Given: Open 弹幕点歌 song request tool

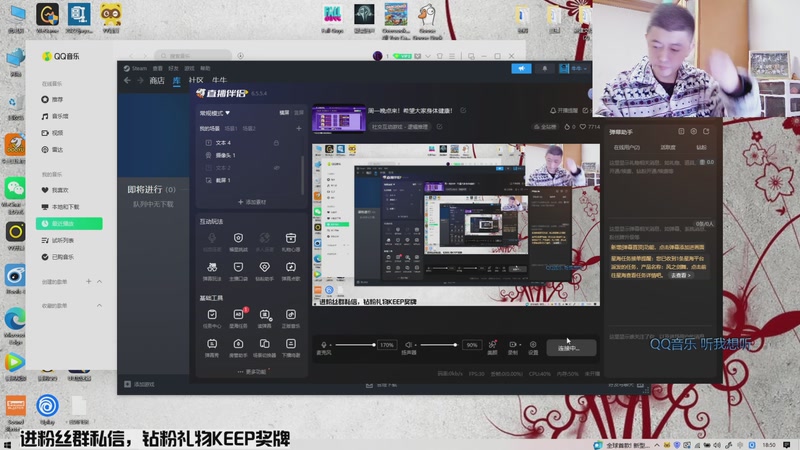Looking at the screenshot, I should coord(291,271).
